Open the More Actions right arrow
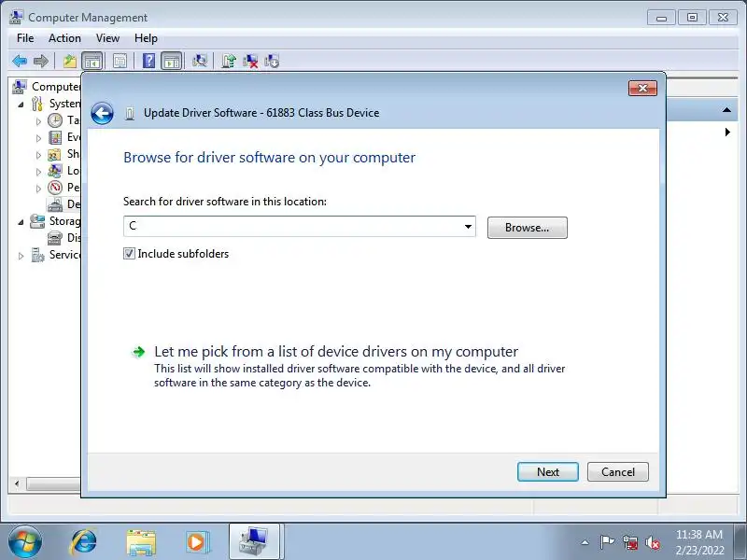 tap(727, 132)
